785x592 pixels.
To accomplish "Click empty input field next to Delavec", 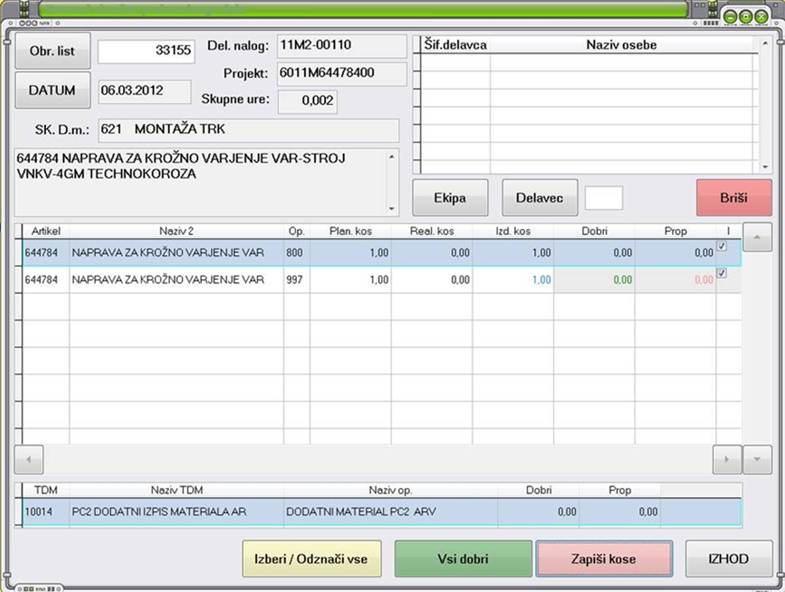I will pos(604,198).
